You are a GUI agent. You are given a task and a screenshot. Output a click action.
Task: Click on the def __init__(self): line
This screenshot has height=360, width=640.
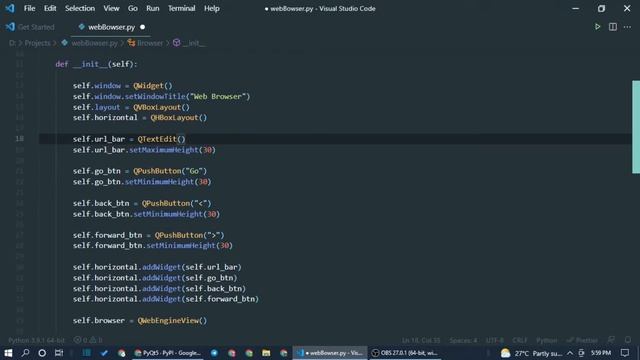96,64
